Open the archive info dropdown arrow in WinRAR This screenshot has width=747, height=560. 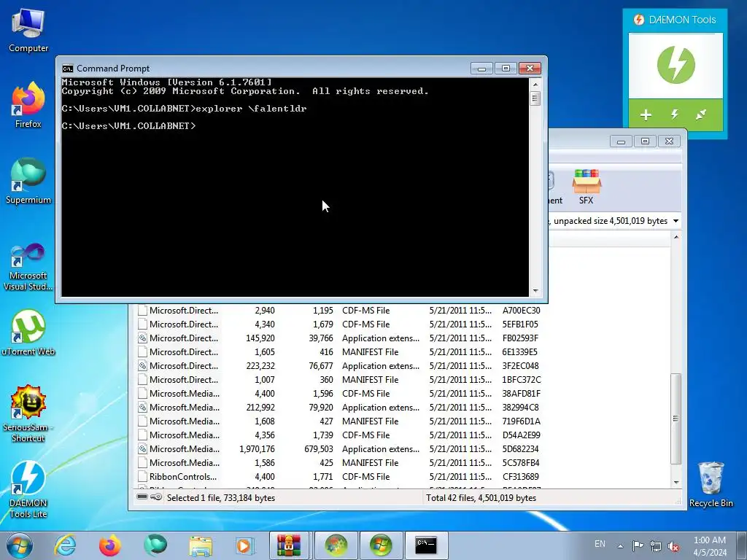tap(676, 221)
